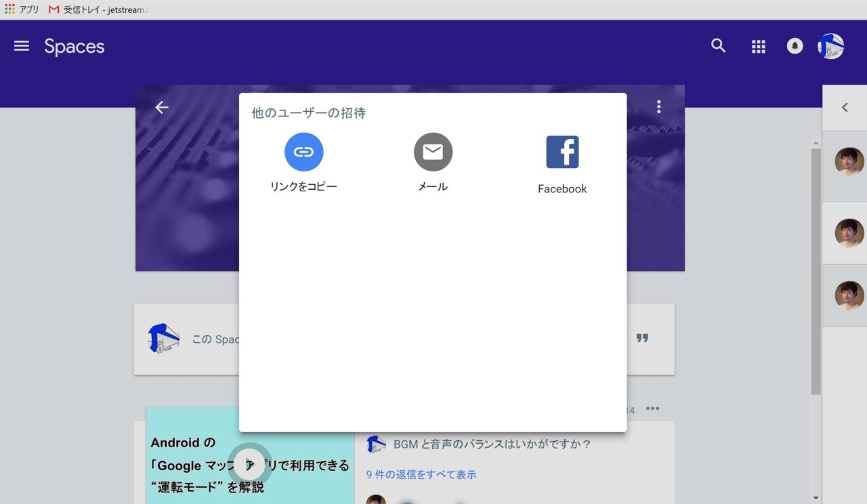The width and height of the screenshot is (867, 504).
Task: Share via the Facebook icon
Action: pyautogui.click(x=562, y=152)
